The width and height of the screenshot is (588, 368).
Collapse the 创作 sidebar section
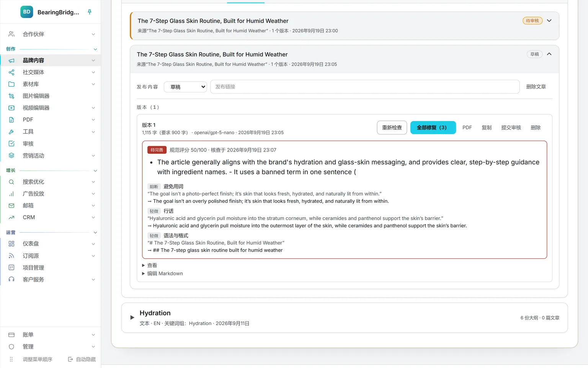(95, 49)
